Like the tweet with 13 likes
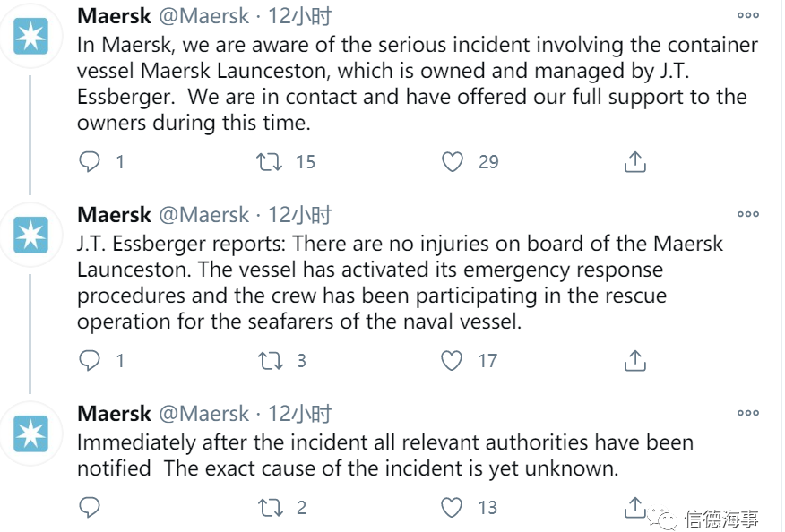Screen dimensions: 785x532 pyautogui.click(x=453, y=508)
